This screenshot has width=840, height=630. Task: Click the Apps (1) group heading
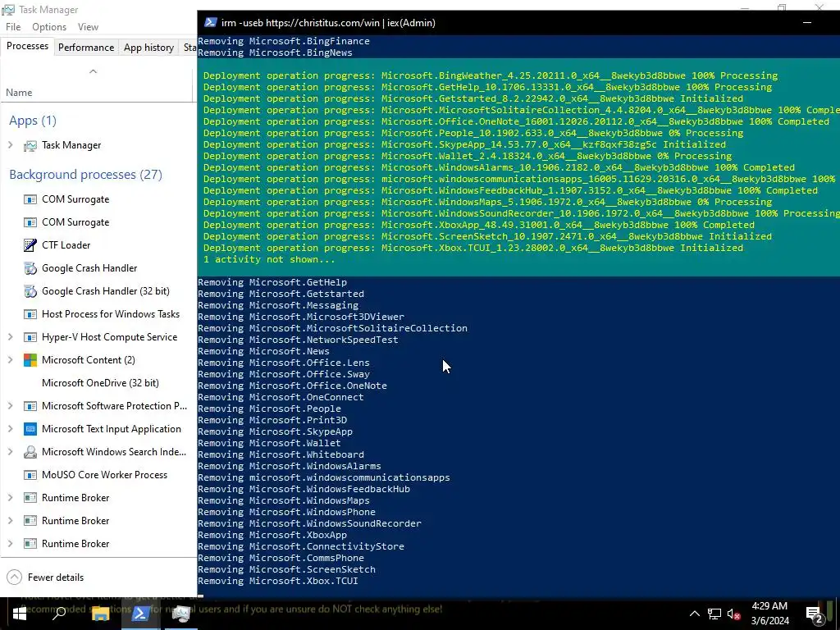pyautogui.click(x=33, y=121)
